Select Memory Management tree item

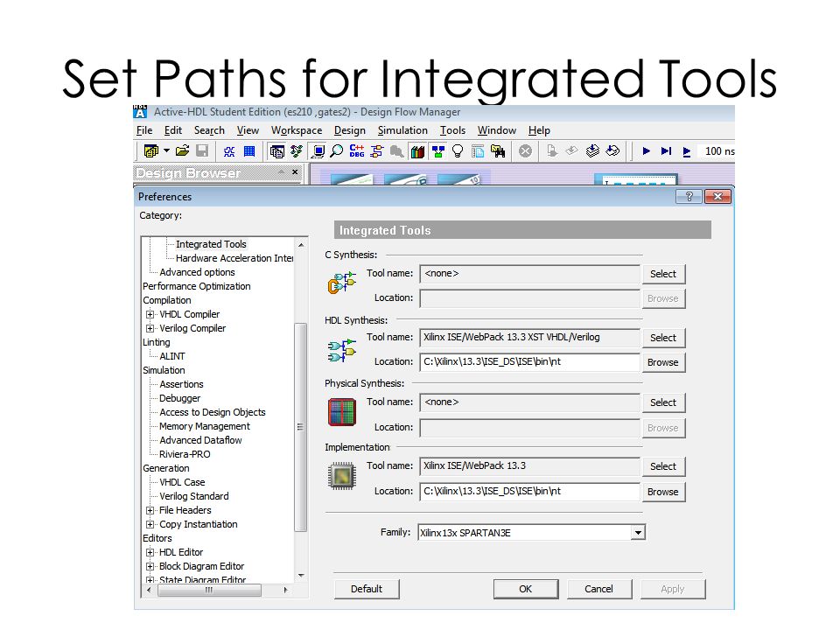click(205, 426)
